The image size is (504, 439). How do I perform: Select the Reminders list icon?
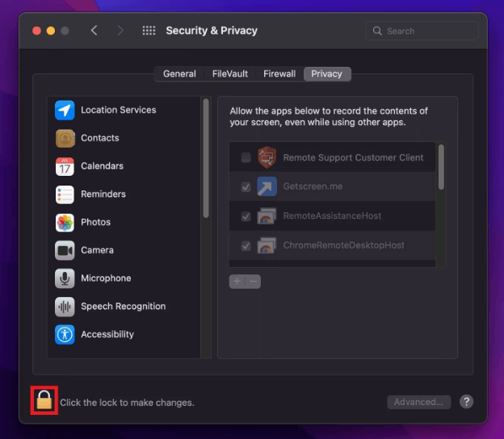coord(65,194)
